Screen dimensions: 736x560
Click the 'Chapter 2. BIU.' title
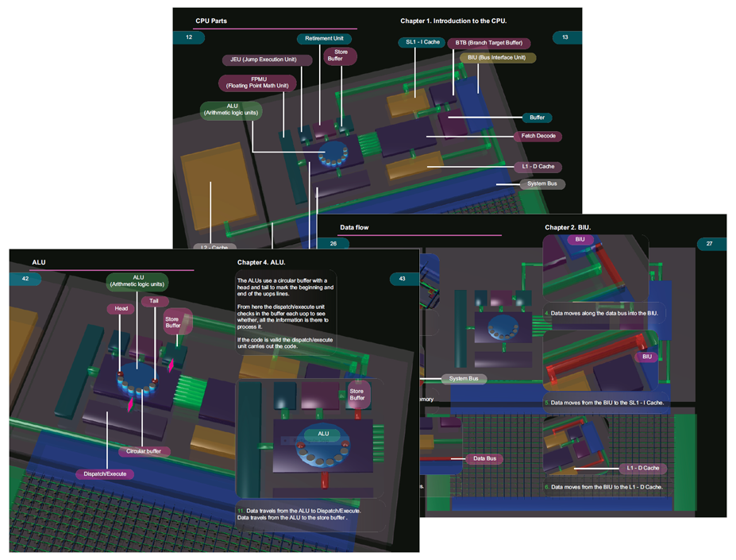tap(568, 227)
